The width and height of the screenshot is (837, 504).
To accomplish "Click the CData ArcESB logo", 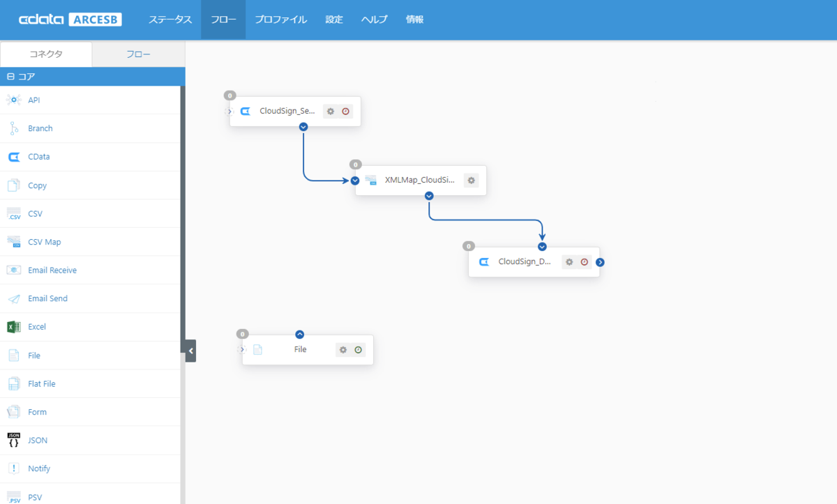I will point(70,20).
